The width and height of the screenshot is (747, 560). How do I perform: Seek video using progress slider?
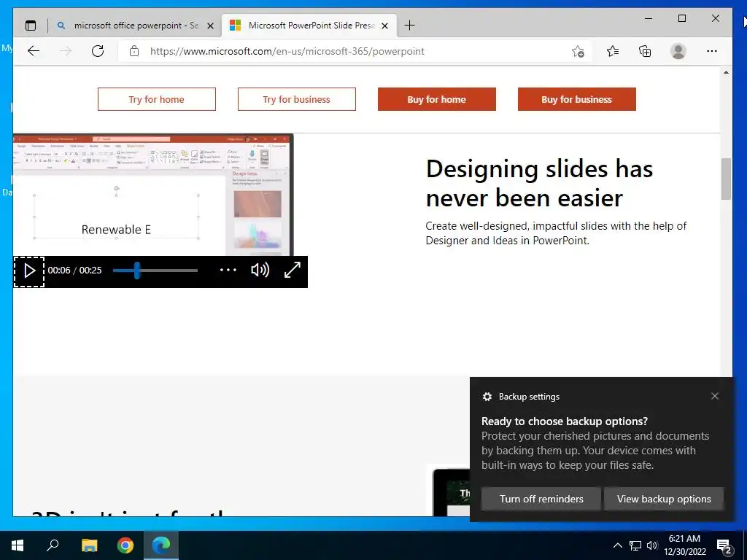point(155,271)
